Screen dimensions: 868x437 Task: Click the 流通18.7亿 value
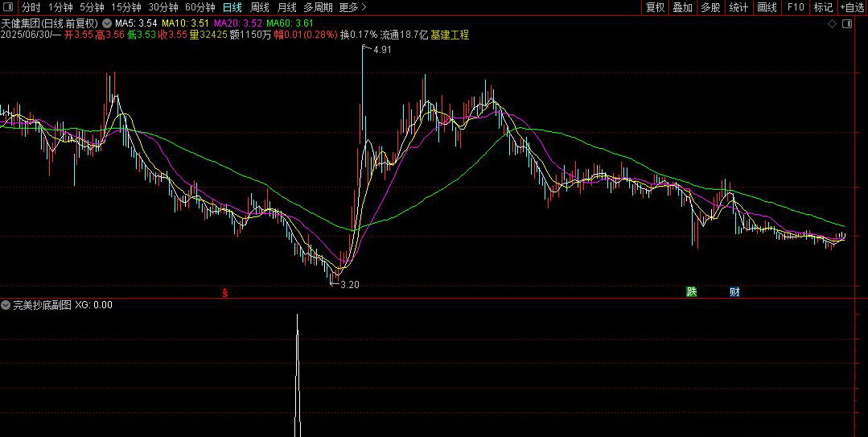coord(404,35)
